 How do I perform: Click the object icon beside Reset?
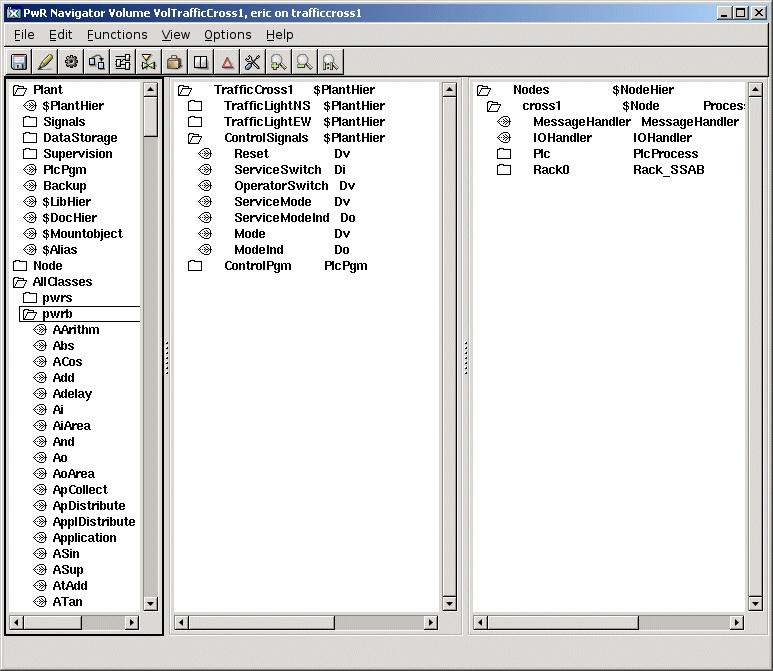205,154
